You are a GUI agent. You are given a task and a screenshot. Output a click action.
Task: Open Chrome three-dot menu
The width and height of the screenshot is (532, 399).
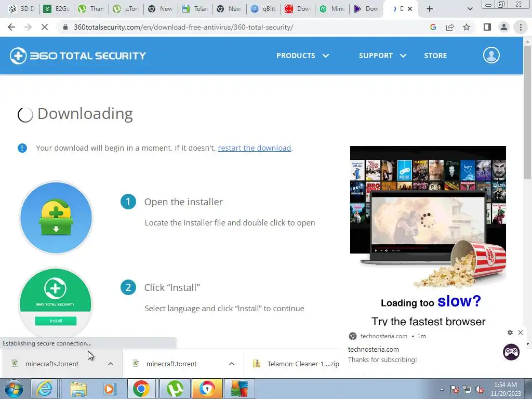click(x=521, y=27)
